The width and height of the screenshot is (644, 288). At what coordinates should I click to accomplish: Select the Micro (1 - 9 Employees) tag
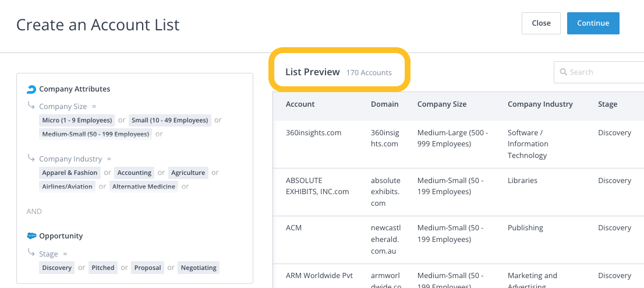coord(77,121)
